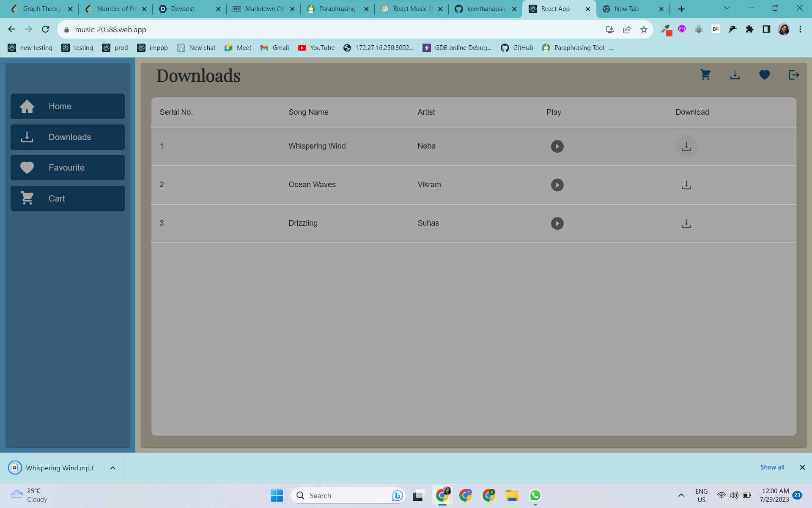
Task: Click the downloads icon in top header
Action: tap(735, 75)
